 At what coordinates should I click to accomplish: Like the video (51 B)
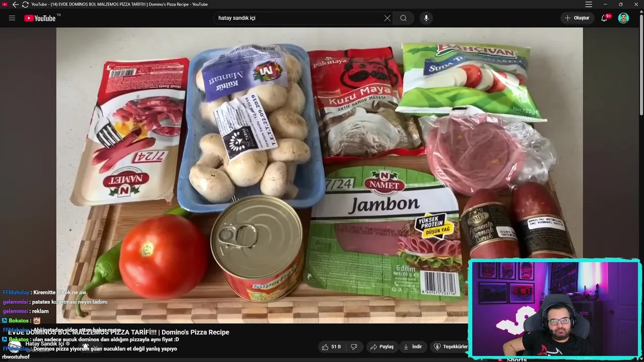pos(331,347)
